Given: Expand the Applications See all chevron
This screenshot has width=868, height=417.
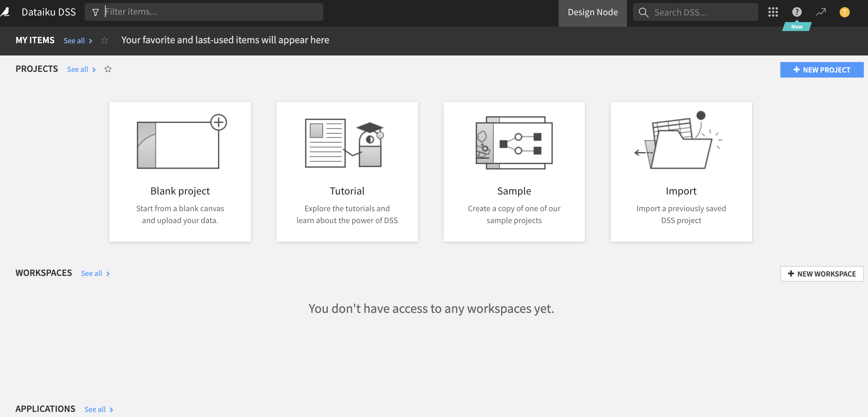Looking at the screenshot, I should point(111,410).
